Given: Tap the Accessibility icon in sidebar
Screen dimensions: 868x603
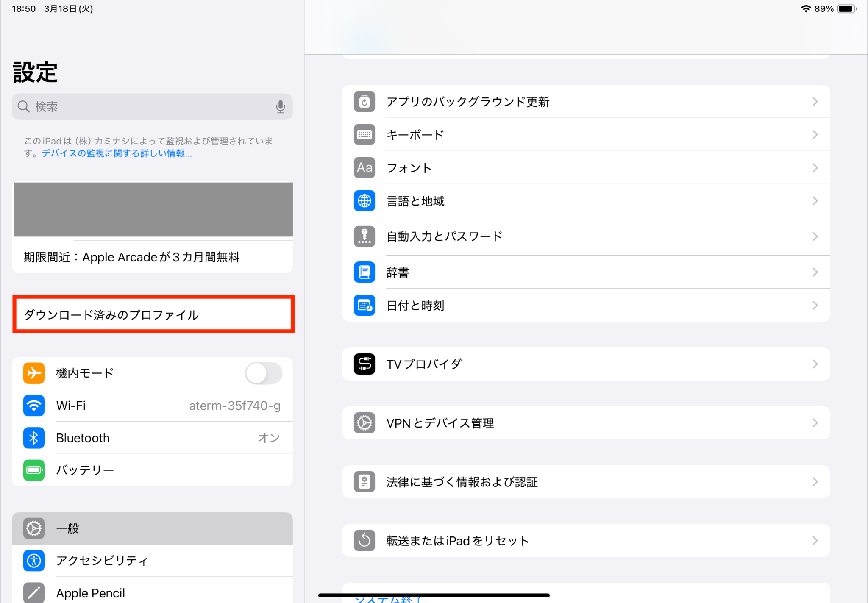Looking at the screenshot, I should click(x=34, y=560).
